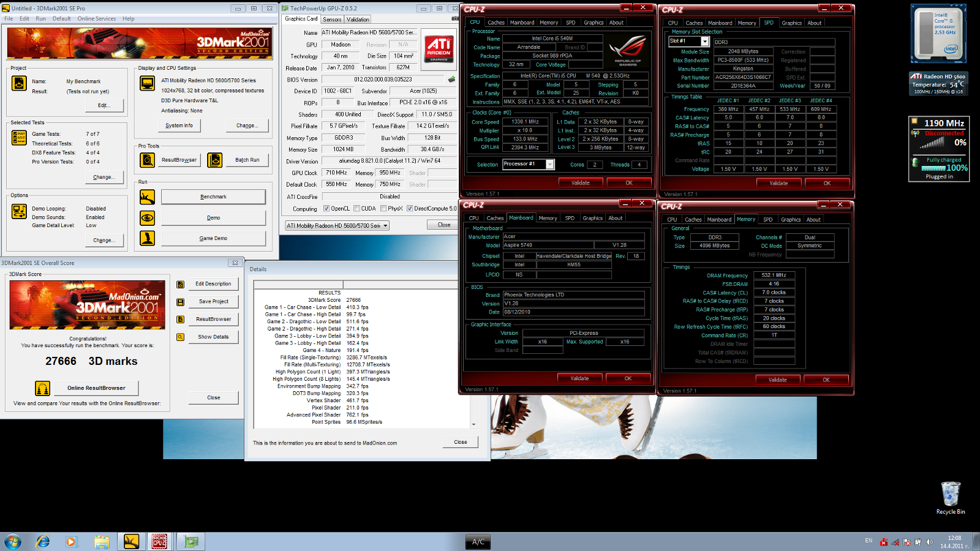Screen dimensions: 980x551
Task: Click the Project section icon in 3DMark2001
Action: (x=19, y=83)
